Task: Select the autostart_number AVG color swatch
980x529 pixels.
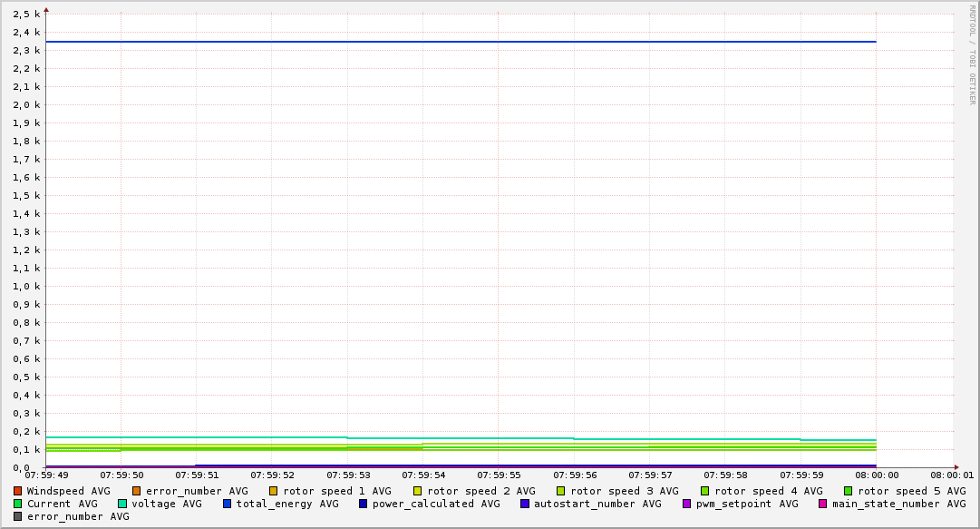Action: point(525,504)
